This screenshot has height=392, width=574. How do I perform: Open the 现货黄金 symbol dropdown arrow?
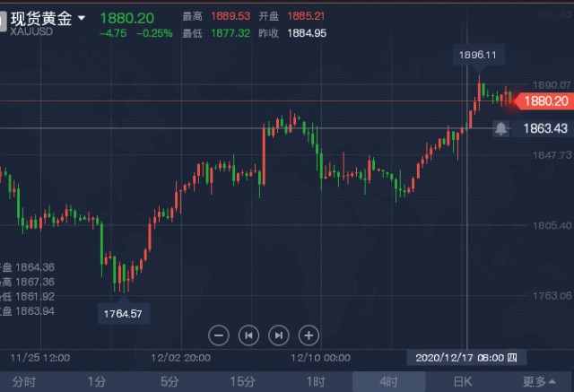tap(82, 18)
